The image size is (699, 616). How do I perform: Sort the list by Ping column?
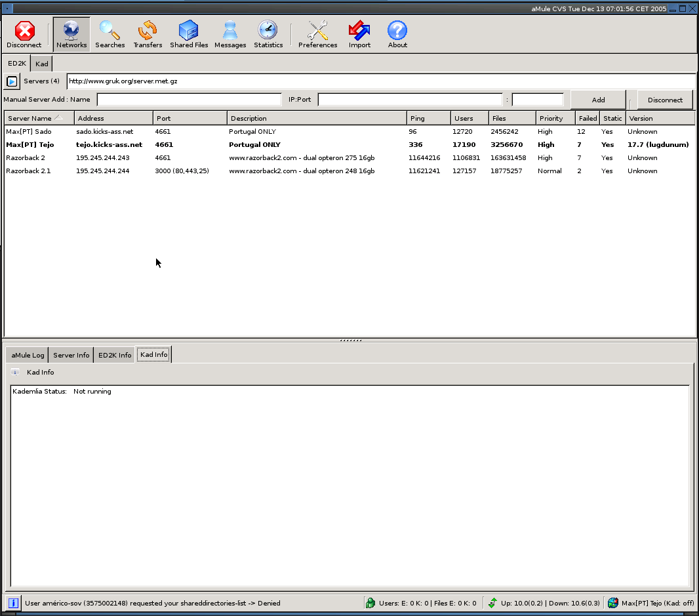click(x=428, y=119)
